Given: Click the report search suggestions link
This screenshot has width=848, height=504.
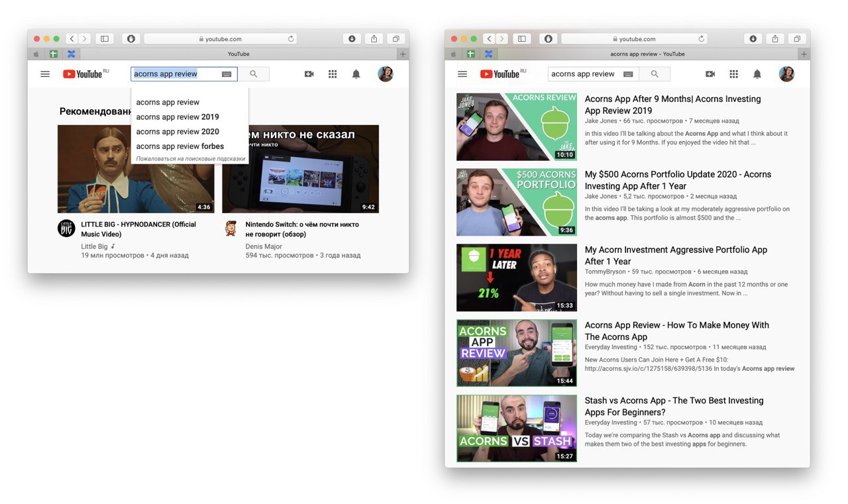Looking at the screenshot, I should (x=191, y=159).
